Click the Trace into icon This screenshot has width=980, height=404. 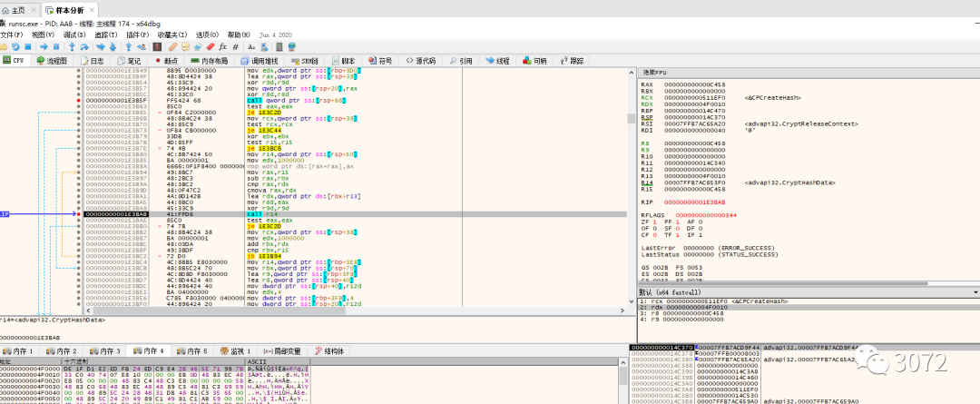point(100,47)
